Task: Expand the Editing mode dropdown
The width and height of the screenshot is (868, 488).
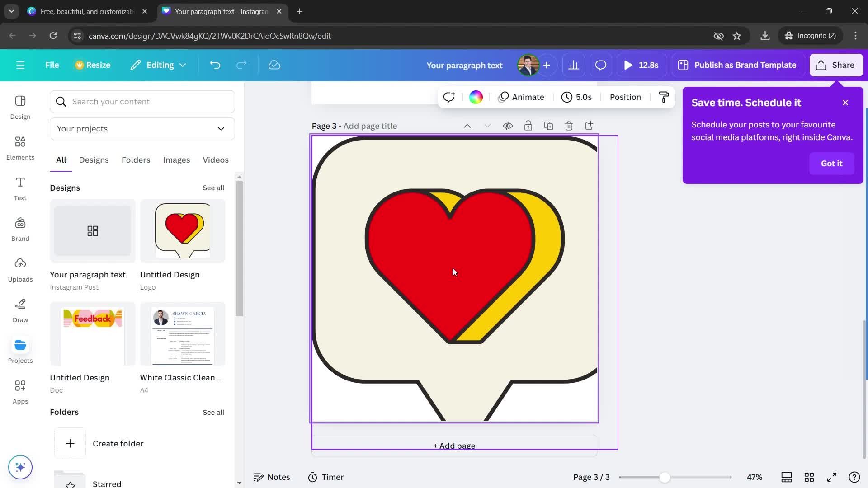Action: coord(158,65)
